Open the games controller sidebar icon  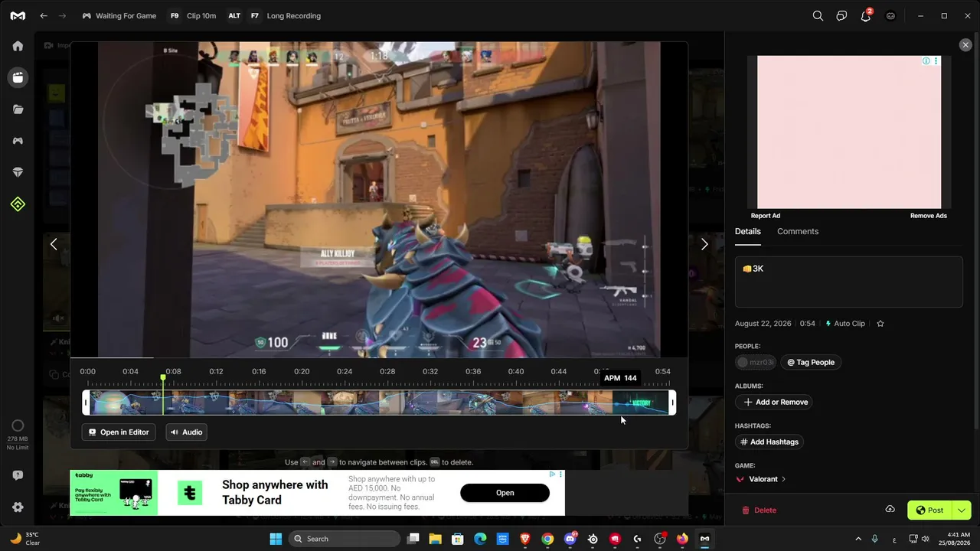coord(18,141)
